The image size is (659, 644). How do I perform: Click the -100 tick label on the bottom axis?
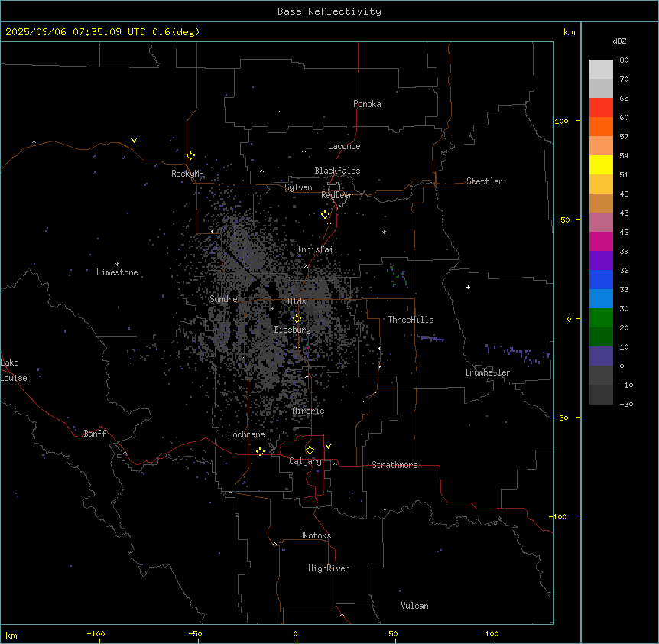(96, 633)
